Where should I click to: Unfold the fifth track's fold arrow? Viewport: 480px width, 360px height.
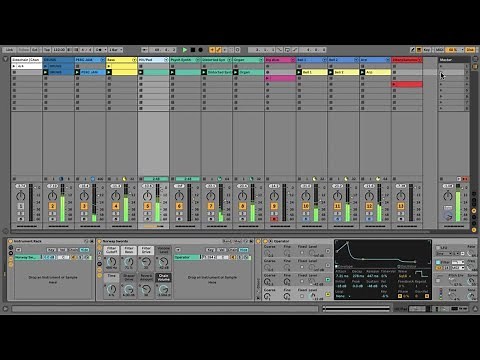[166, 60]
